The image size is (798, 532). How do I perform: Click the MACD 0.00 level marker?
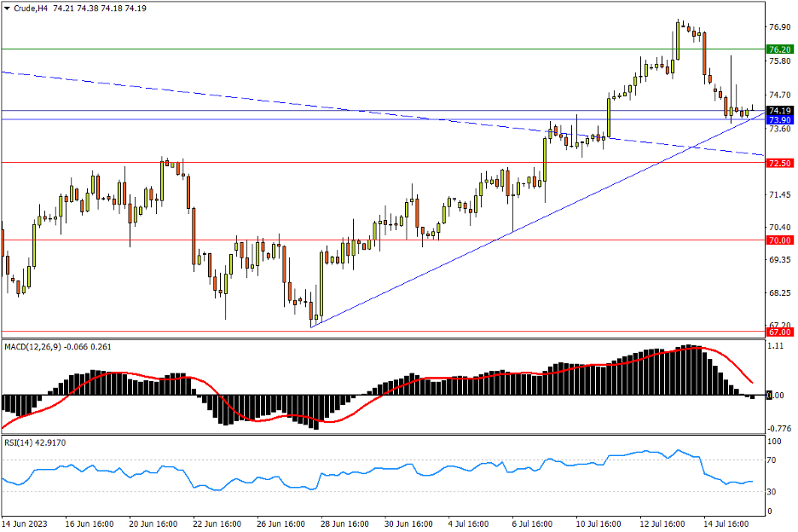point(775,396)
